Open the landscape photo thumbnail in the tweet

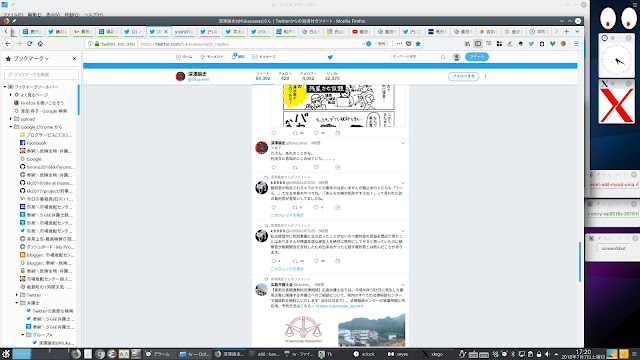point(371,329)
